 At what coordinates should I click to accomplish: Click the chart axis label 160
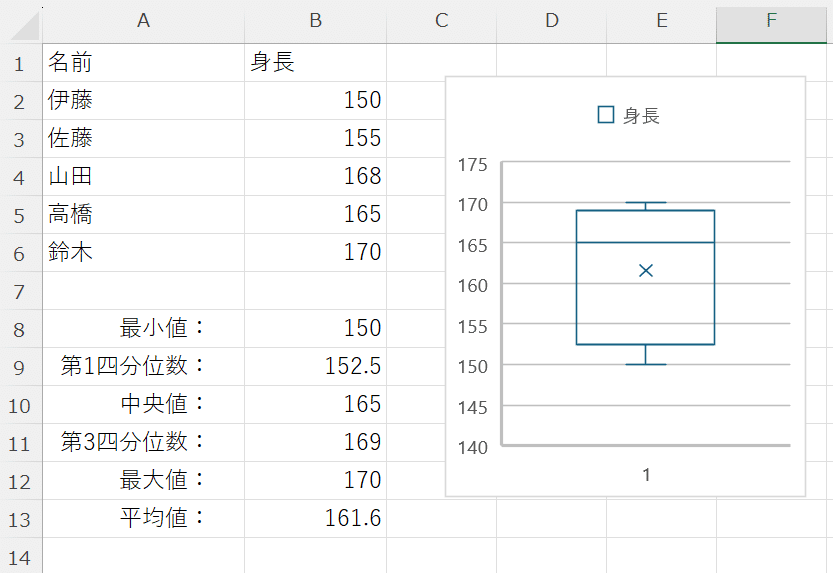pyautogui.click(x=473, y=286)
